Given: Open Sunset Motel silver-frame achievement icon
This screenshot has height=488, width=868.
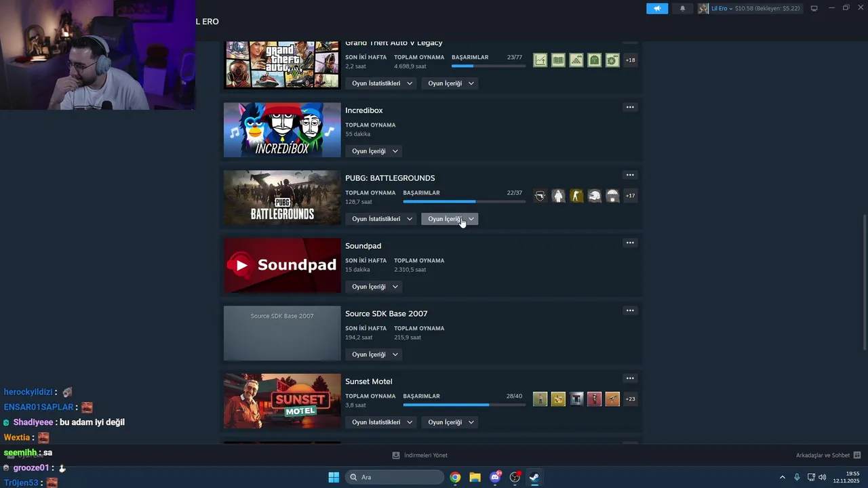Looking at the screenshot, I should [x=576, y=399].
